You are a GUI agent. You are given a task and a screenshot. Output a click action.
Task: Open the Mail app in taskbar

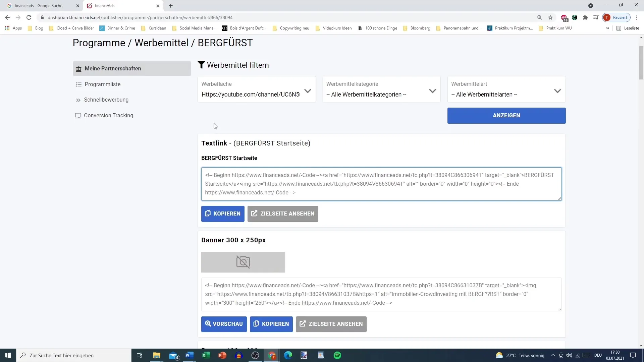(x=173, y=355)
